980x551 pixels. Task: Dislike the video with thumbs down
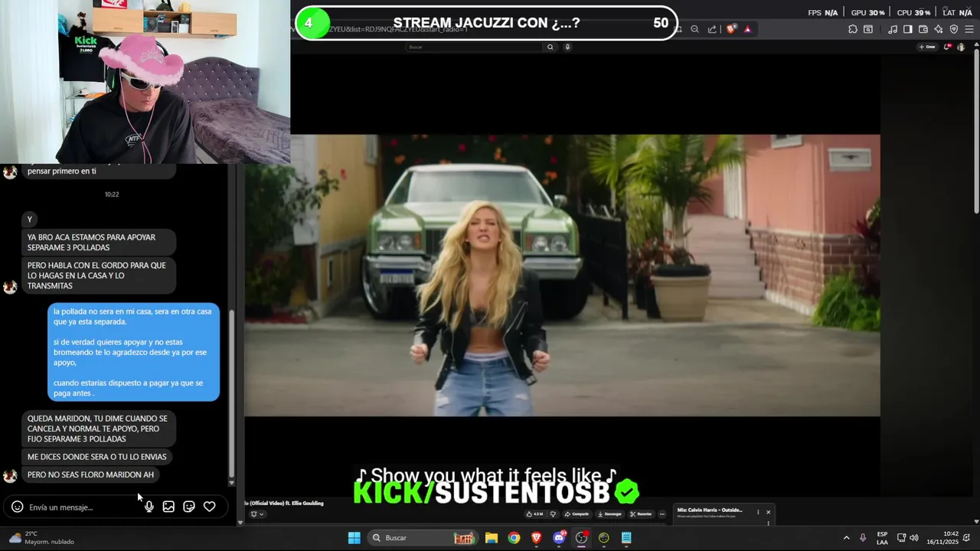[554, 514]
